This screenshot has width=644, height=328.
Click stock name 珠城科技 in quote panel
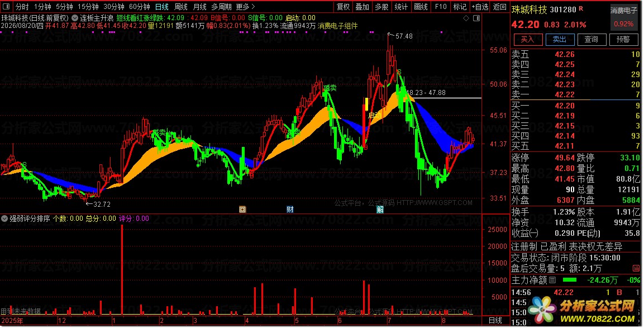click(529, 9)
